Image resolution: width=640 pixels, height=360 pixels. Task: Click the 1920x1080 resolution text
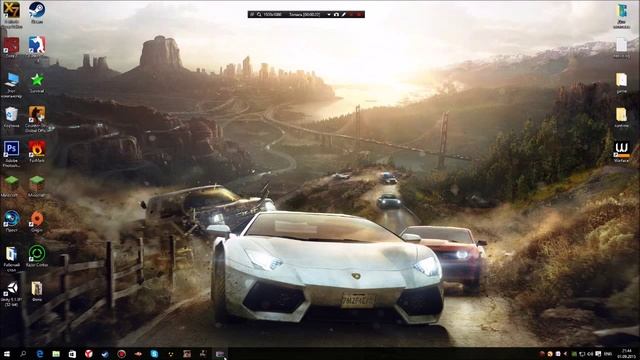(x=272, y=14)
